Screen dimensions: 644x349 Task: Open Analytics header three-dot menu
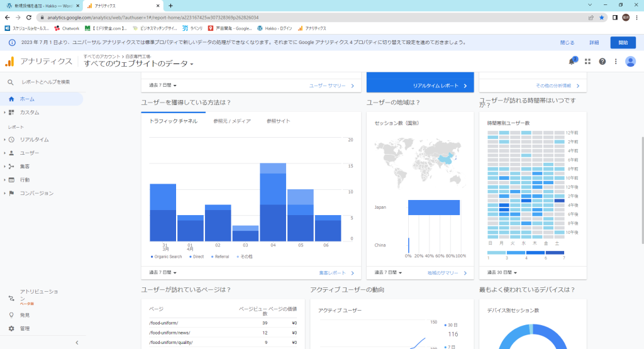click(x=616, y=62)
